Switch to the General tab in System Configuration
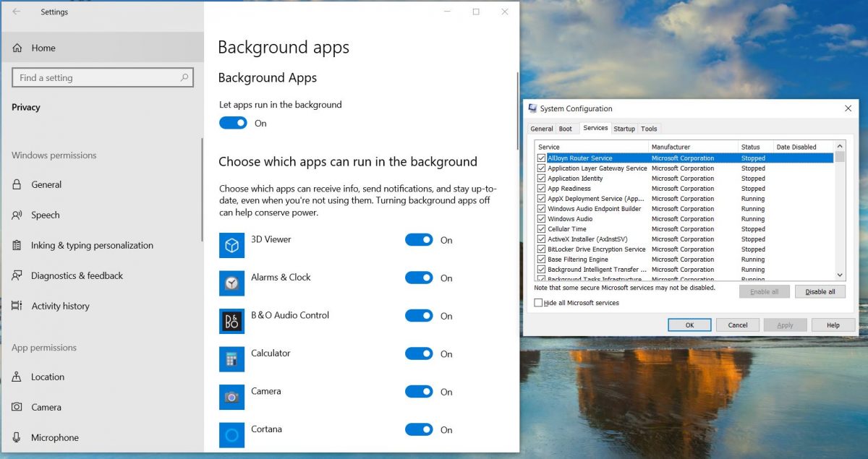868x459 pixels. tap(542, 129)
